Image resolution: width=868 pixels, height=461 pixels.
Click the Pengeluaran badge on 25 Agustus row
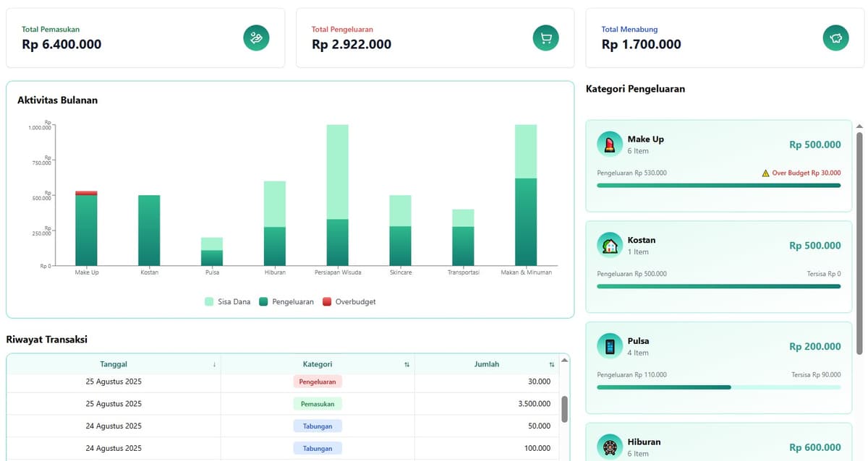[318, 381]
